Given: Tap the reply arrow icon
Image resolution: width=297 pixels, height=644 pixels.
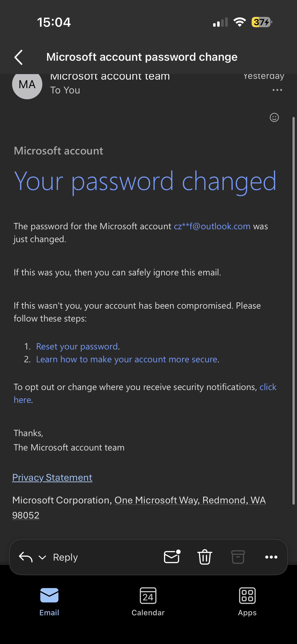Looking at the screenshot, I should (26, 557).
